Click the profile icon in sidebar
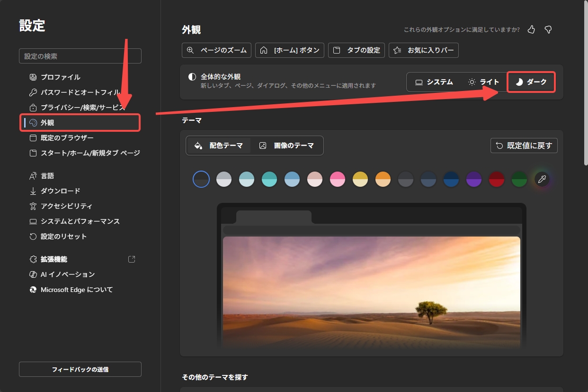Viewport: 588px width, 392px height. click(x=33, y=77)
